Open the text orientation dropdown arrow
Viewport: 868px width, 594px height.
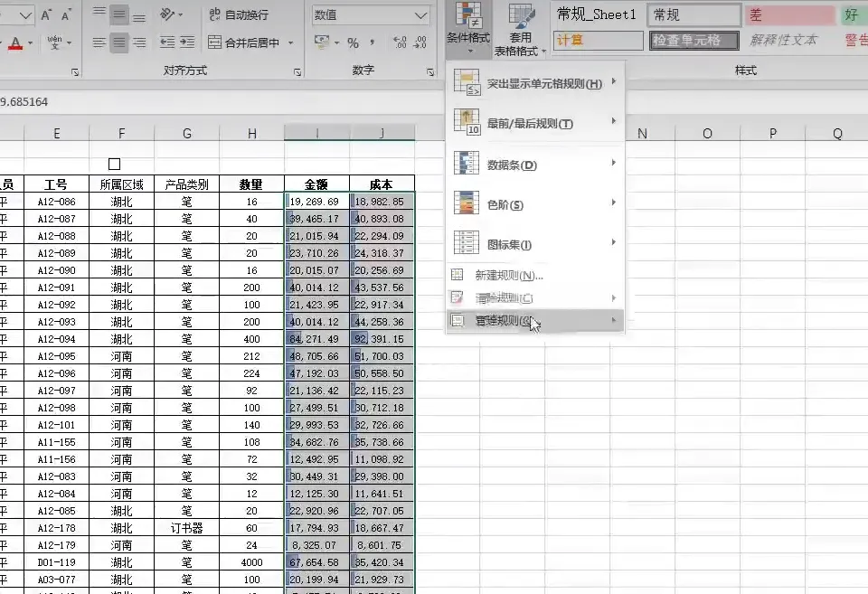click(x=181, y=15)
